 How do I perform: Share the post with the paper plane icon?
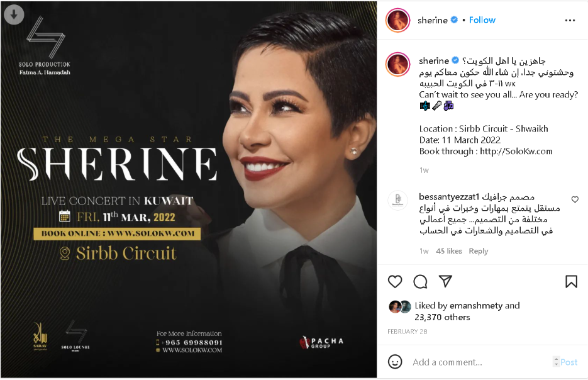pos(445,281)
